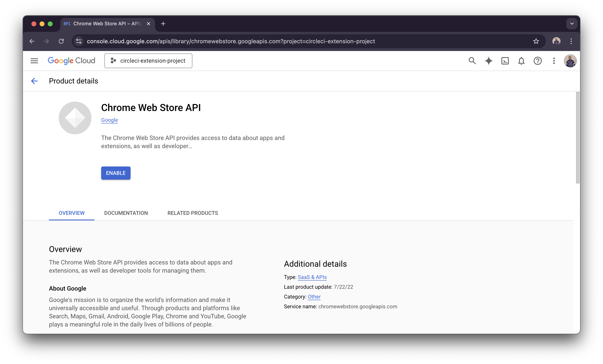603x364 pixels.
Task: Activate the Cloud Shell terminal
Action: point(505,61)
